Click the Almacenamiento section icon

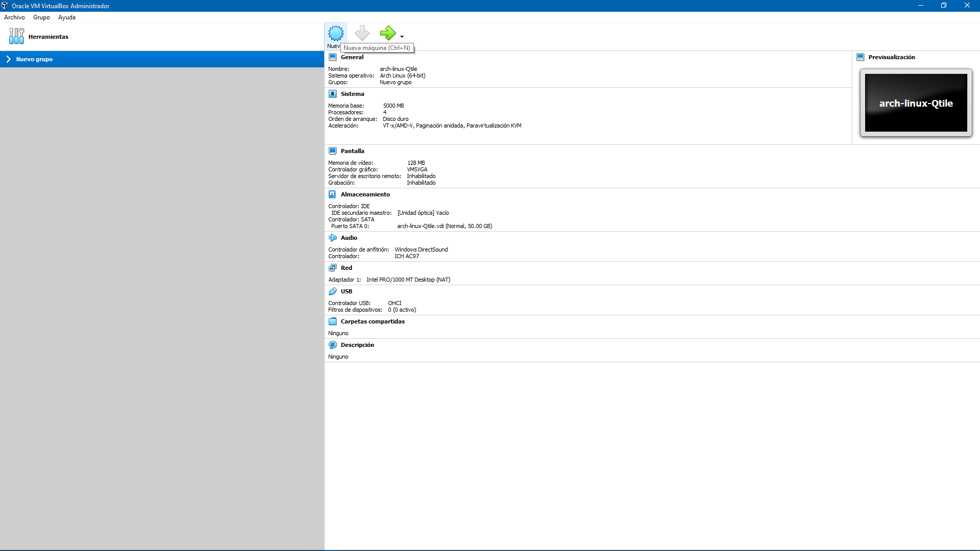point(332,194)
